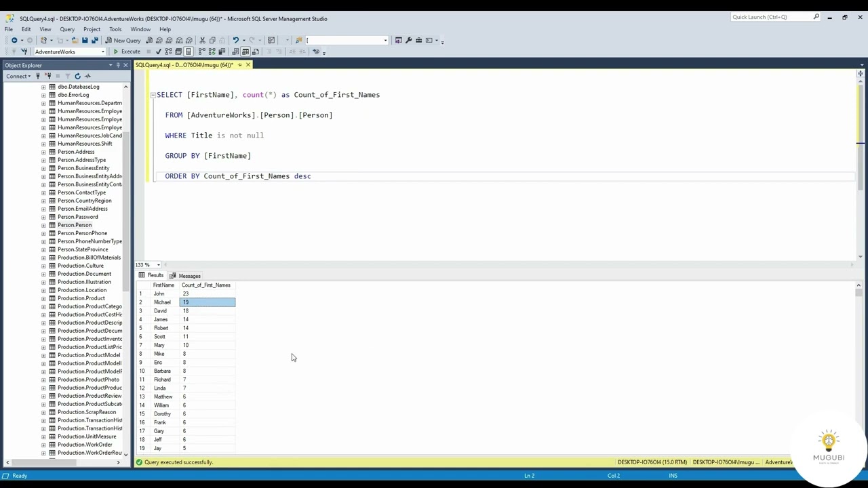Collapse the SELECT statement outline
Viewport: 868px width, 488px height.
click(153, 95)
